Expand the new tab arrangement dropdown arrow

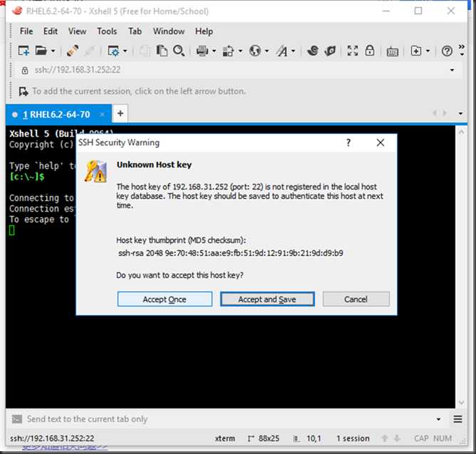[x=428, y=51]
